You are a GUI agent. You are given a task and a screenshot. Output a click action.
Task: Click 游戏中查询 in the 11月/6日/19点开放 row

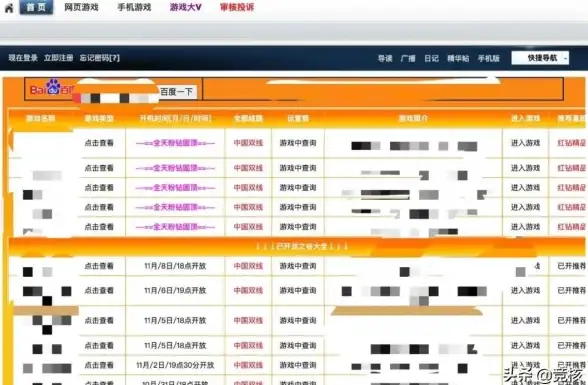tap(298, 290)
